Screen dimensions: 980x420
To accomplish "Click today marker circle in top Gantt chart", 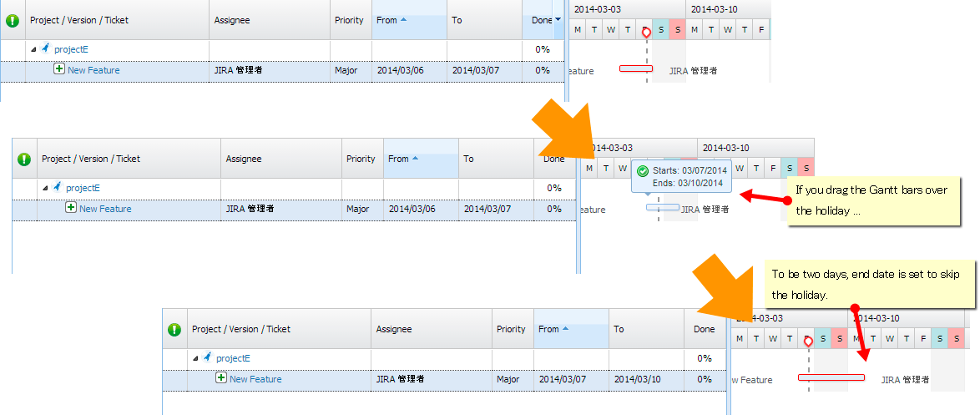I will 646,33.
